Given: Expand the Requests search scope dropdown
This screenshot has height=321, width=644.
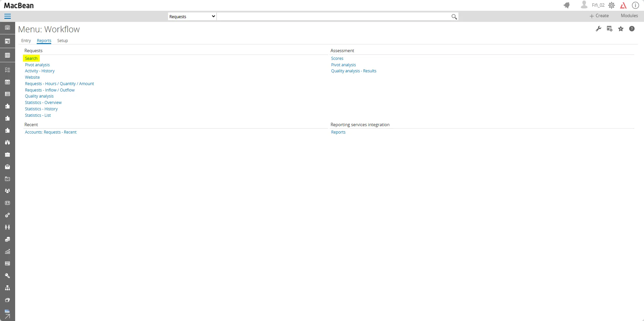Looking at the screenshot, I should coord(192,16).
